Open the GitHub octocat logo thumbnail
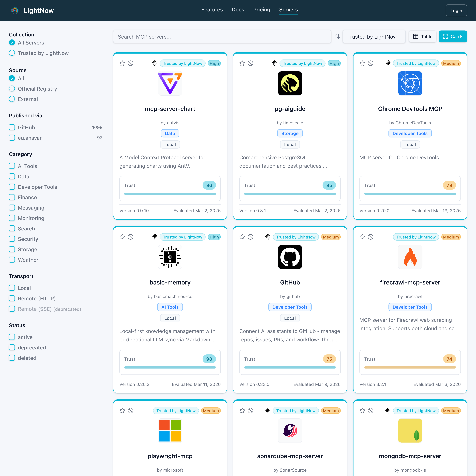 pyautogui.click(x=290, y=257)
